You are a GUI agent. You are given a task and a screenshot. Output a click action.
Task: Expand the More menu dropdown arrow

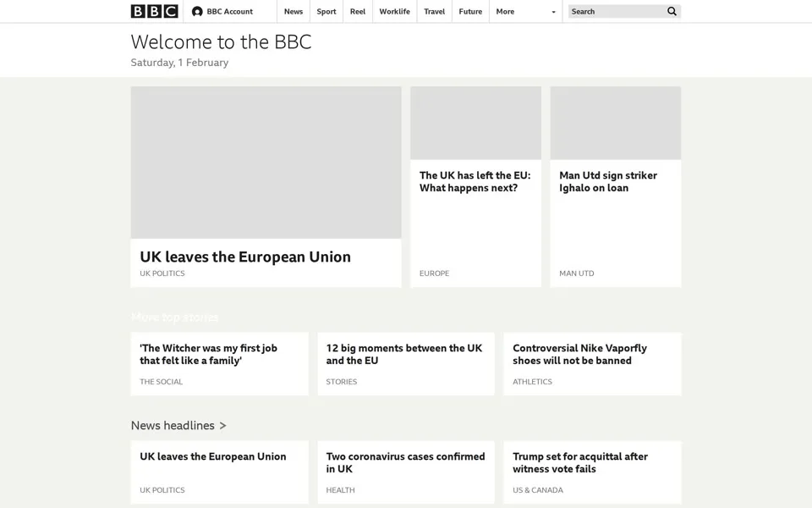553,12
